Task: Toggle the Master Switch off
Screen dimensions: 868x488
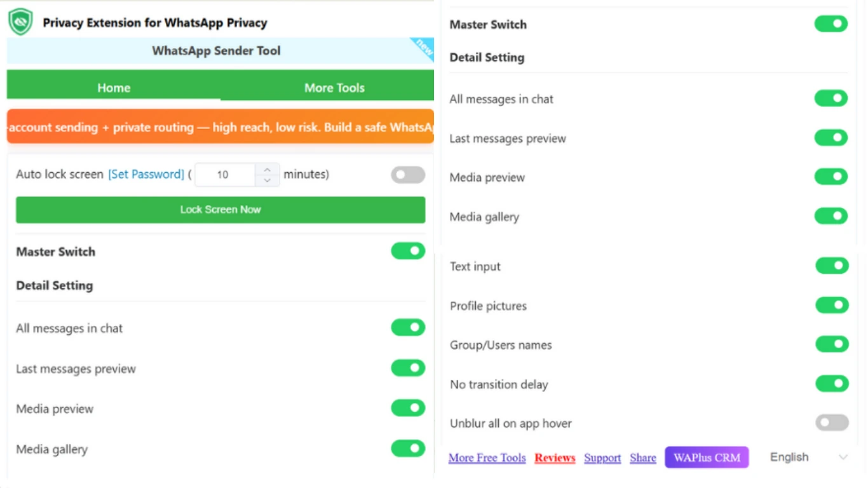Action: pos(407,250)
